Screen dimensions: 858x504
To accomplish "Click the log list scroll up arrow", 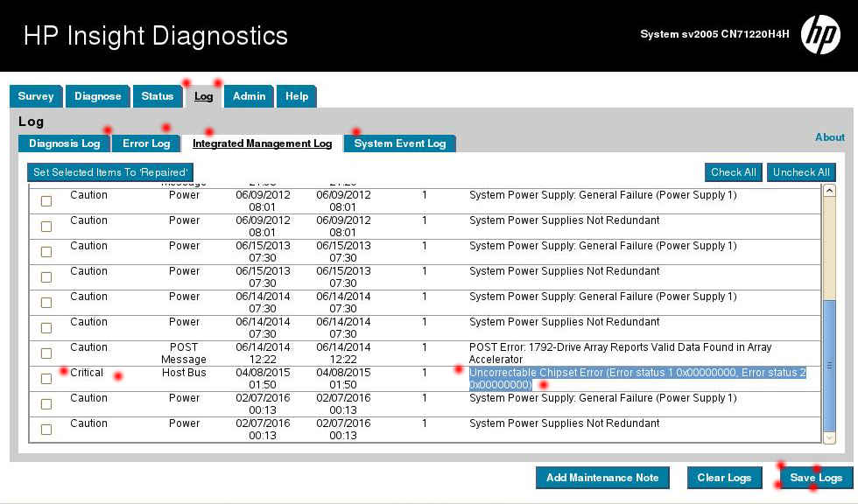I will tap(830, 191).
